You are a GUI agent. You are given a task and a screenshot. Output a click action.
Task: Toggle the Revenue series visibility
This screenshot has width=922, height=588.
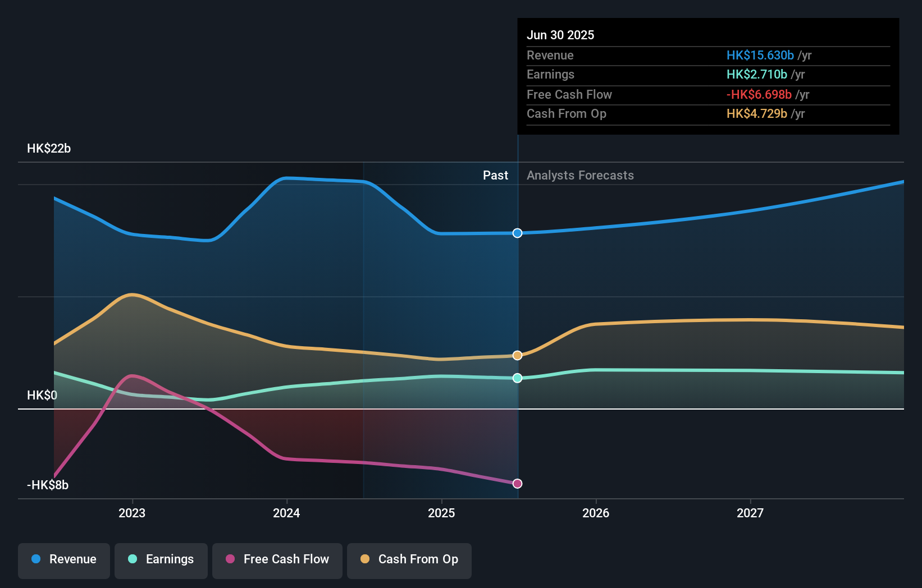[63, 560]
